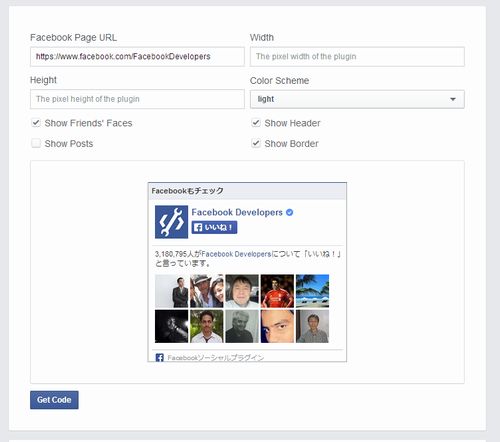Click the Facebook logo in the plugin footer
The image size is (500, 442).
(159, 358)
